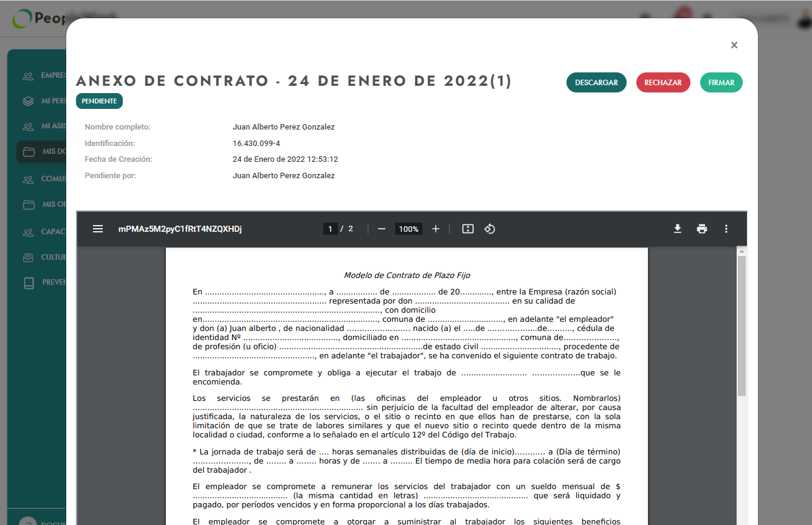Sign the document with FIRMAR

point(721,83)
